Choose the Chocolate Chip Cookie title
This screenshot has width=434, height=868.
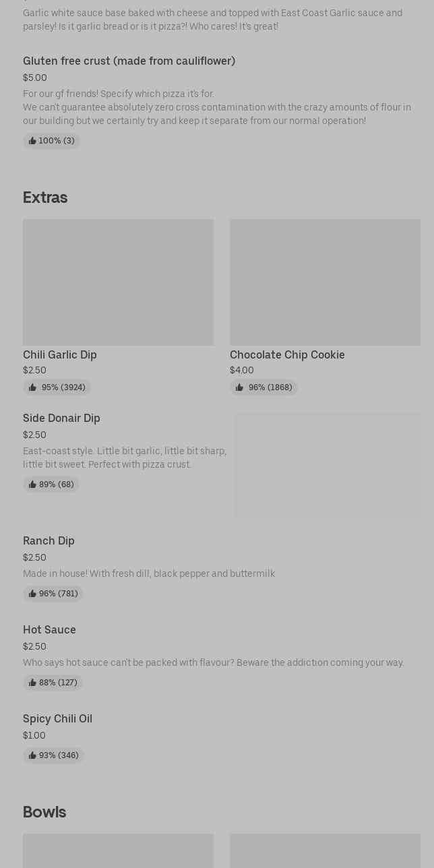pos(287,354)
